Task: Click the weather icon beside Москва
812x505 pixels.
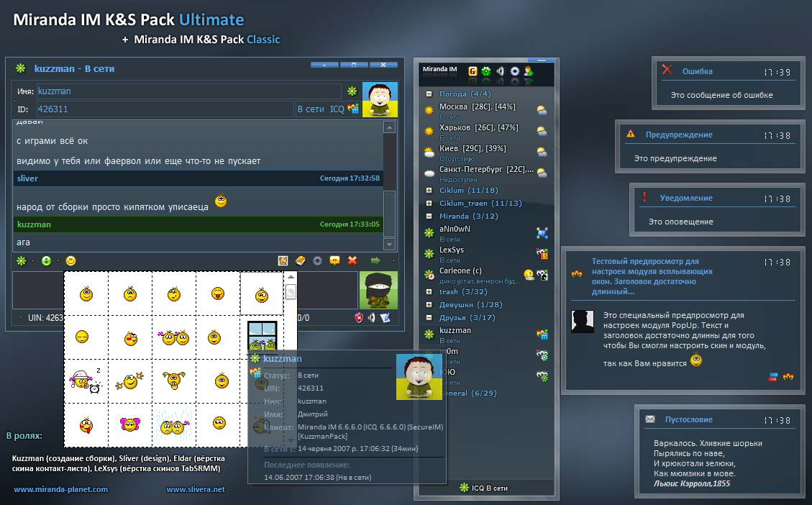Action: click(x=542, y=110)
